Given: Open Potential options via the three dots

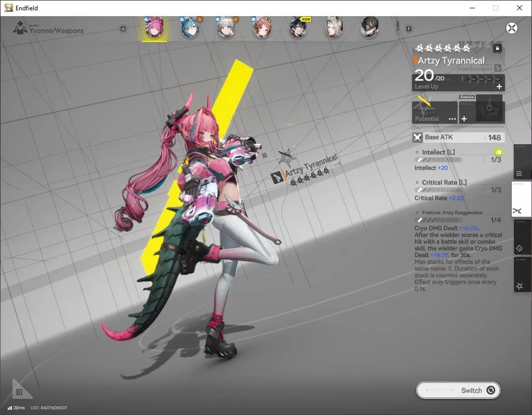Looking at the screenshot, I should 452,119.
